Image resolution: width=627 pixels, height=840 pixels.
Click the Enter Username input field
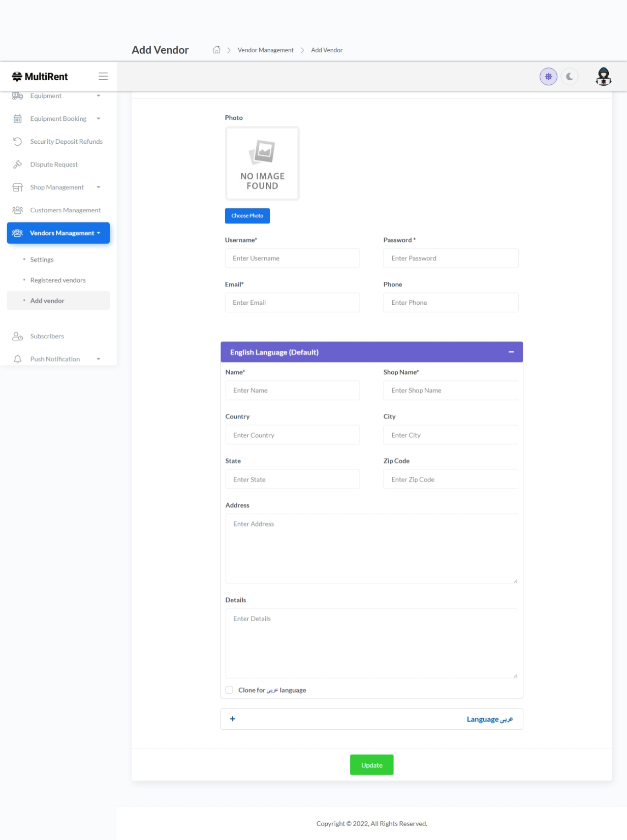point(292,259)
